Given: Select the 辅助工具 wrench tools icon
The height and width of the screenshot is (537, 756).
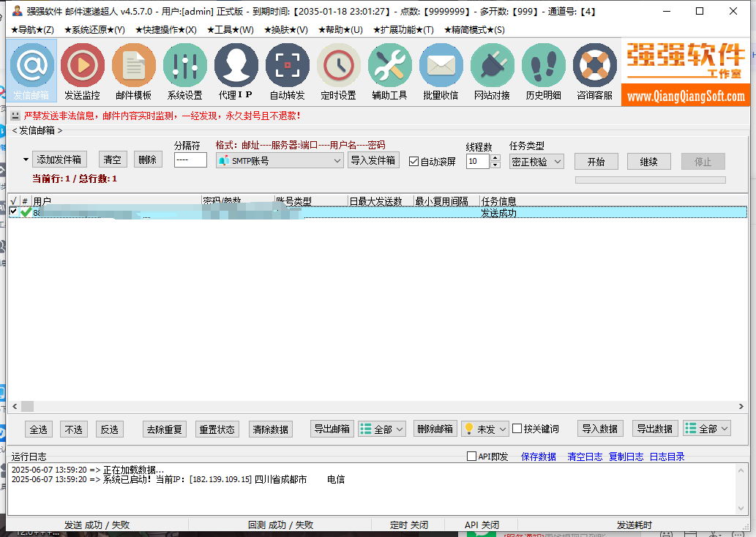Looking at the screenshot, I should click(389, 71).
